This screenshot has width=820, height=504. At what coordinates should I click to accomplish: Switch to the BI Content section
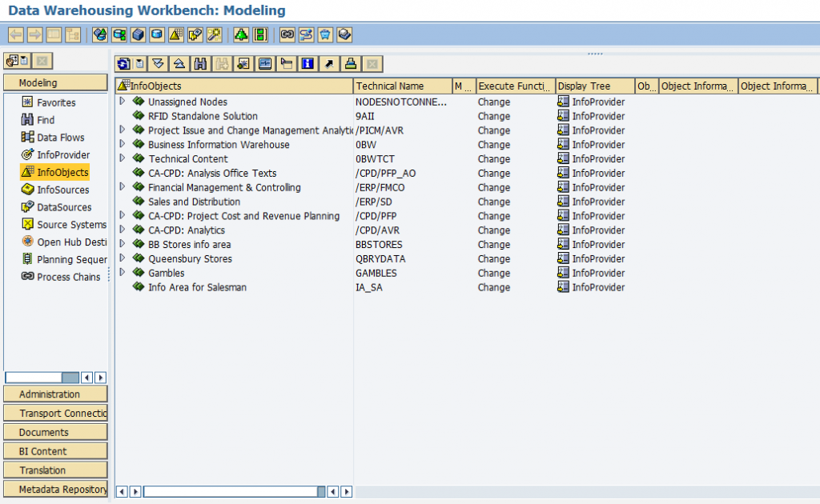54,450
